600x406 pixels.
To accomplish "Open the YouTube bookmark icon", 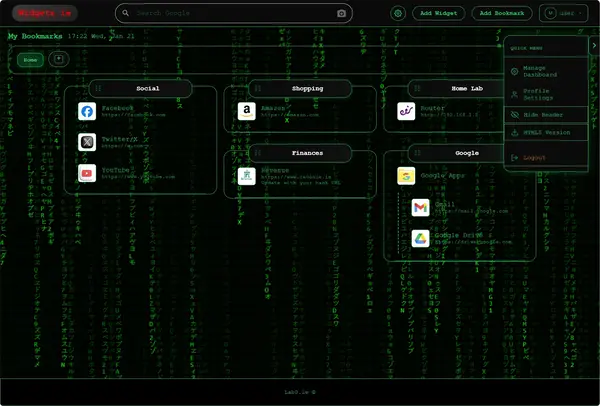I will click(87, 174).
